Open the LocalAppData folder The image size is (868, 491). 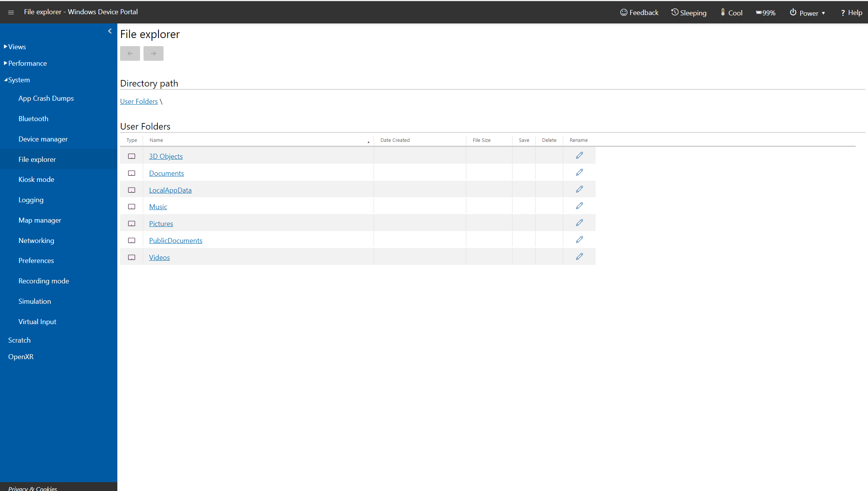170,190
